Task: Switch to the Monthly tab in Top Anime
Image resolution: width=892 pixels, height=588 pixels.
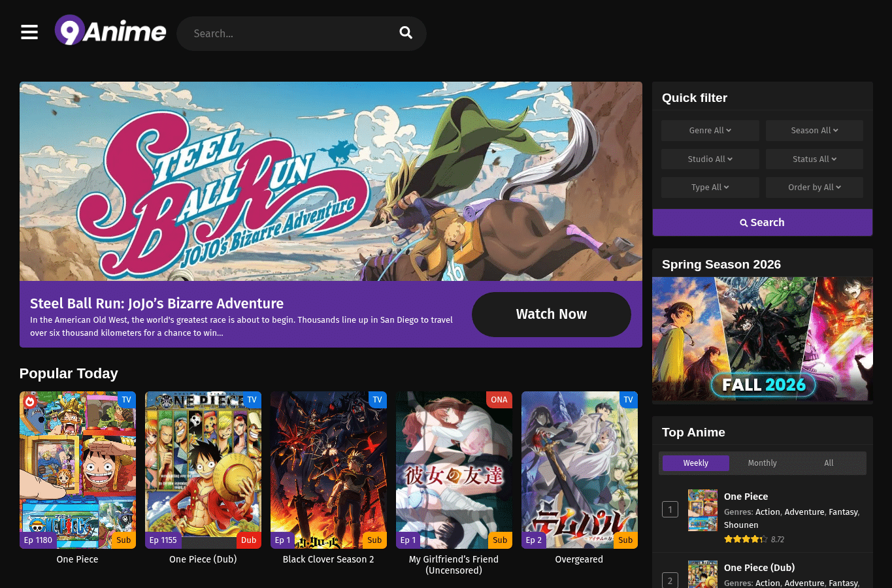Action: (x=762, y=463)
